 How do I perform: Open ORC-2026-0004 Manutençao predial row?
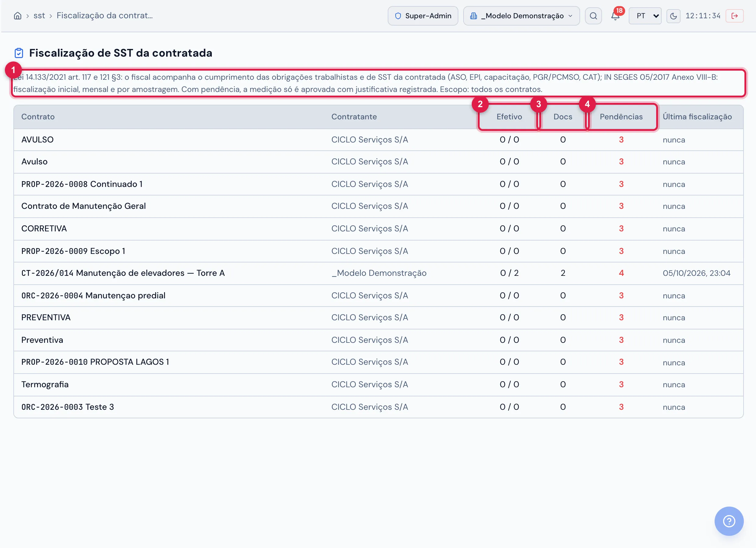click(x=378, y=296)
